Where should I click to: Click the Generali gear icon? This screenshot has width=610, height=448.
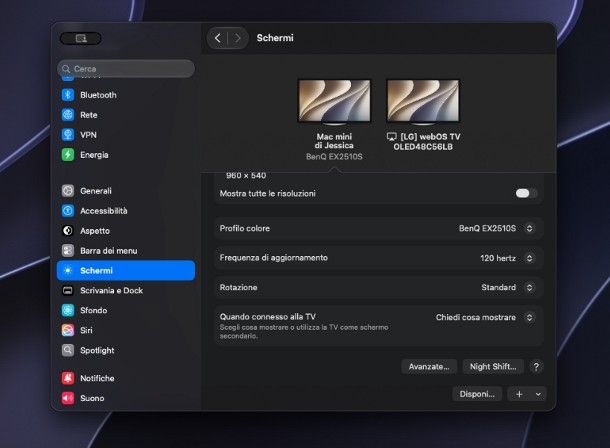coord(68,191)
